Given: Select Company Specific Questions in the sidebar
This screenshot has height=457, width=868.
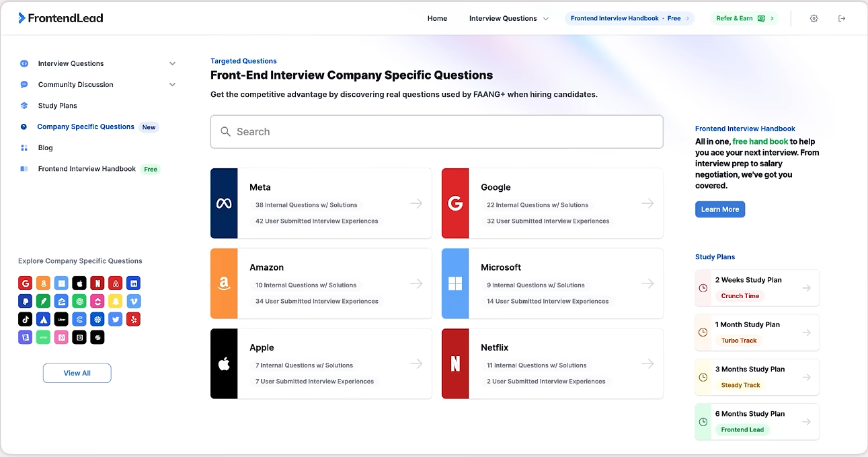Looking at the screenshot, I should pos(85,127).
